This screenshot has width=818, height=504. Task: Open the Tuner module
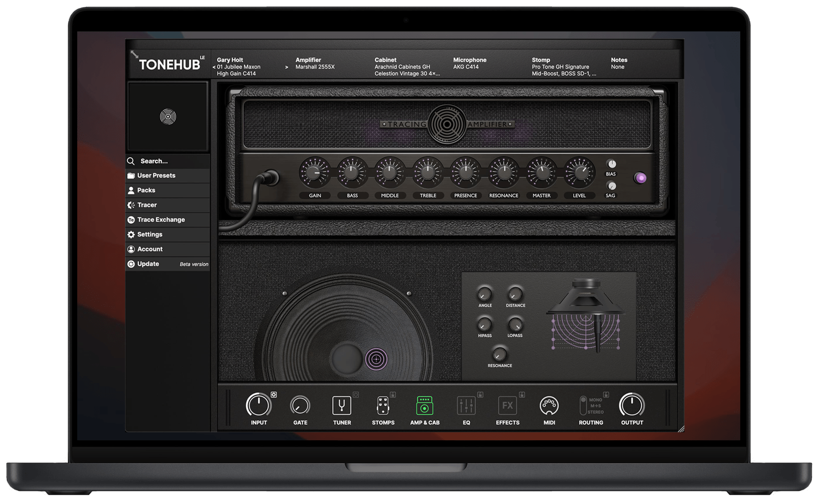342,406
